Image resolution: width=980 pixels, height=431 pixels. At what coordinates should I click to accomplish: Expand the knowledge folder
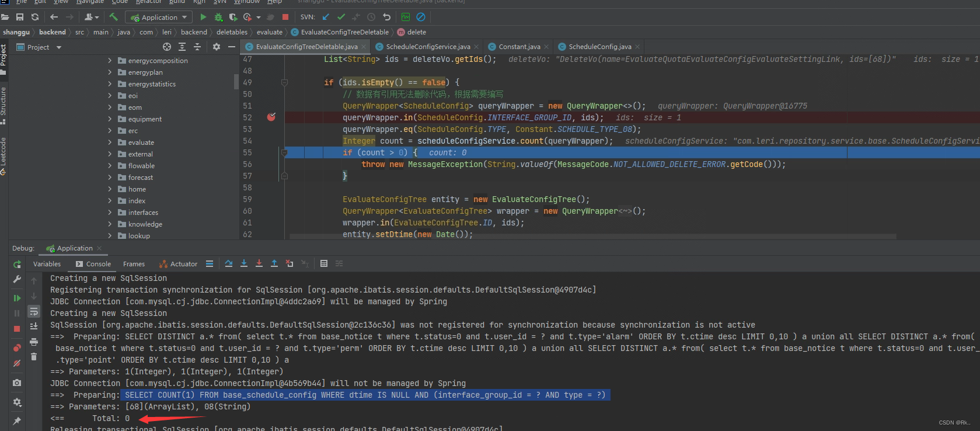pyautogui.click(x=110, y=224)
